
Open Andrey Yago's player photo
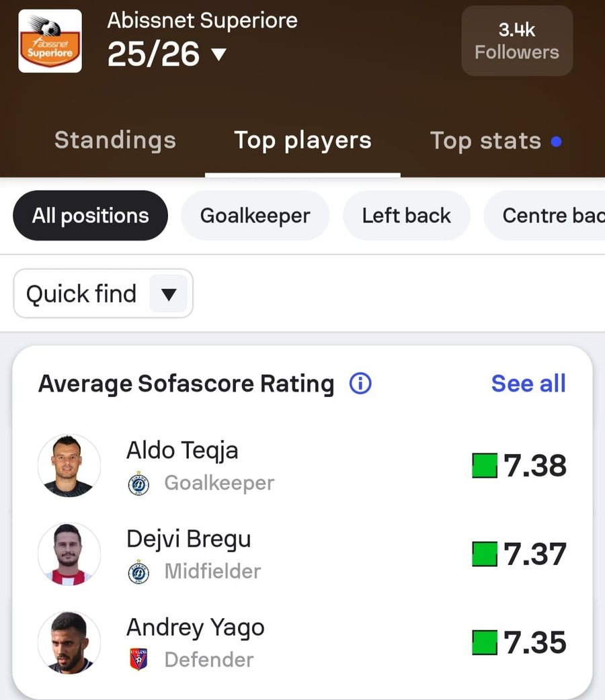[69, 642]
